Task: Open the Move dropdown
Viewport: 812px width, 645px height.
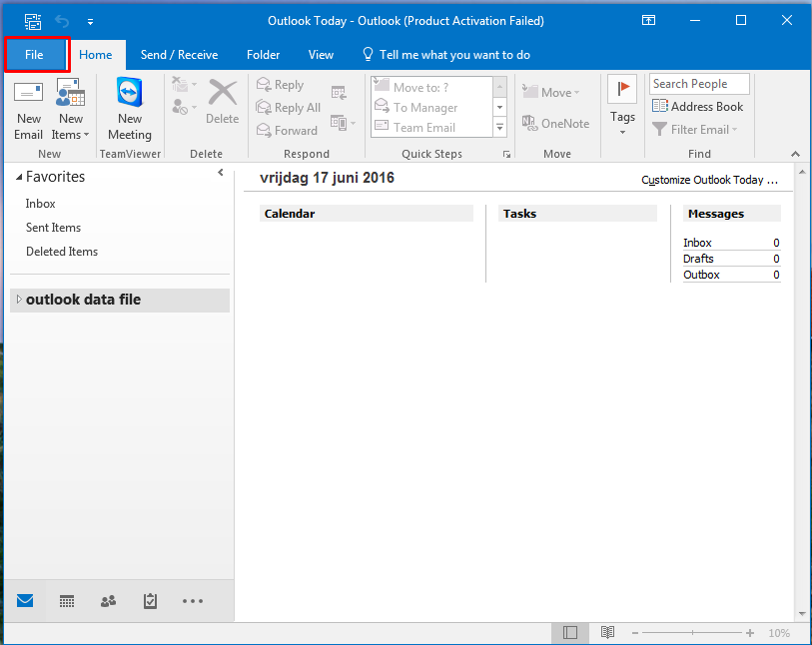Action: (x=551, y=92)
